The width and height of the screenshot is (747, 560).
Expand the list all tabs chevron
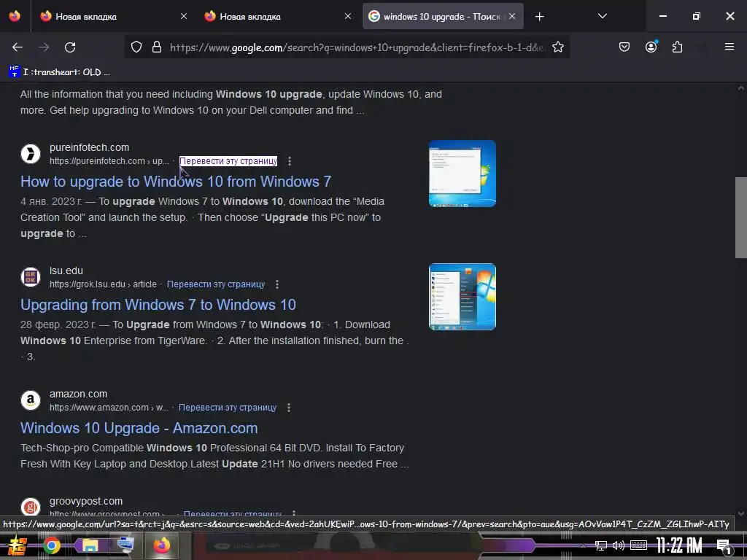602,16
